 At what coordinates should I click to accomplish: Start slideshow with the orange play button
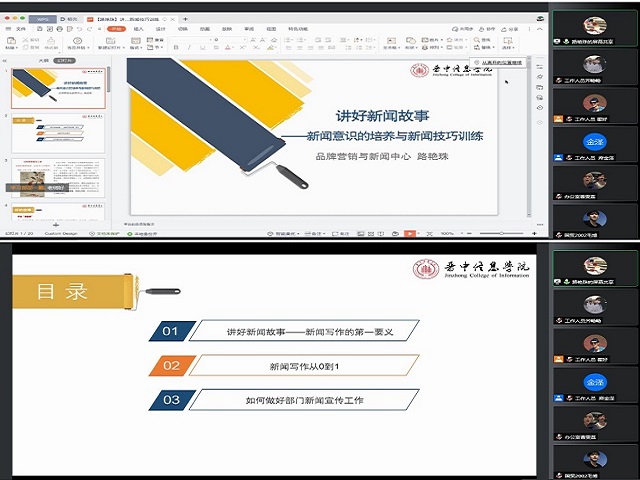click(410, 233)
